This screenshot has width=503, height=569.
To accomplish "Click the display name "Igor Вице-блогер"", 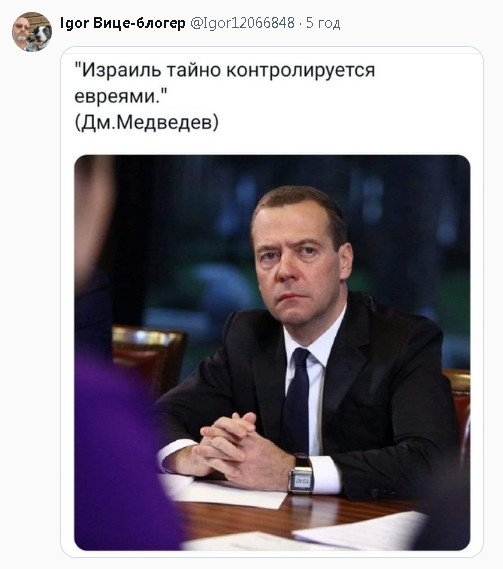I will pyautogui.click(x=123, y=23).
